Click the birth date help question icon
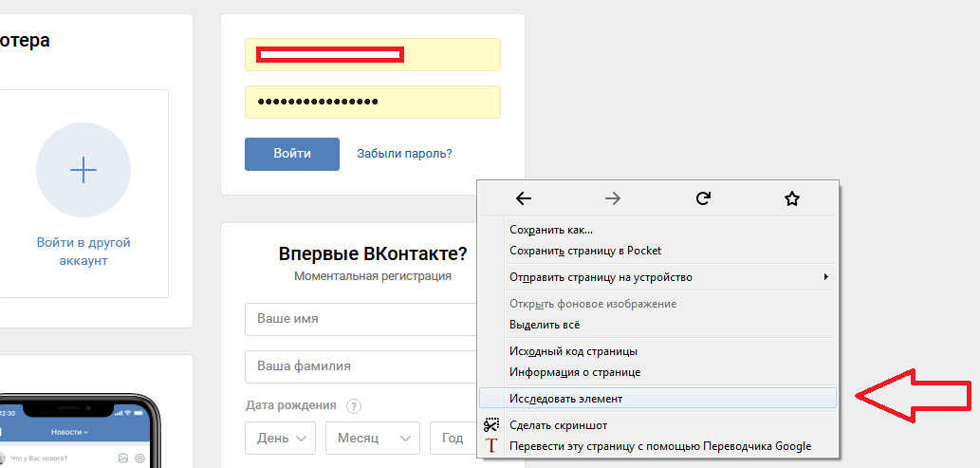 354,406
